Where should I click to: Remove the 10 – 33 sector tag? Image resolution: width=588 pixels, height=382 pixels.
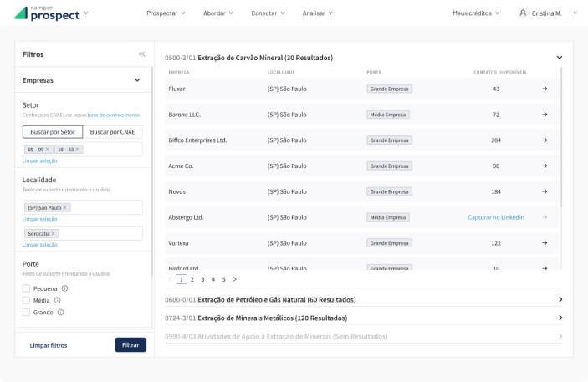pos(77,149)
